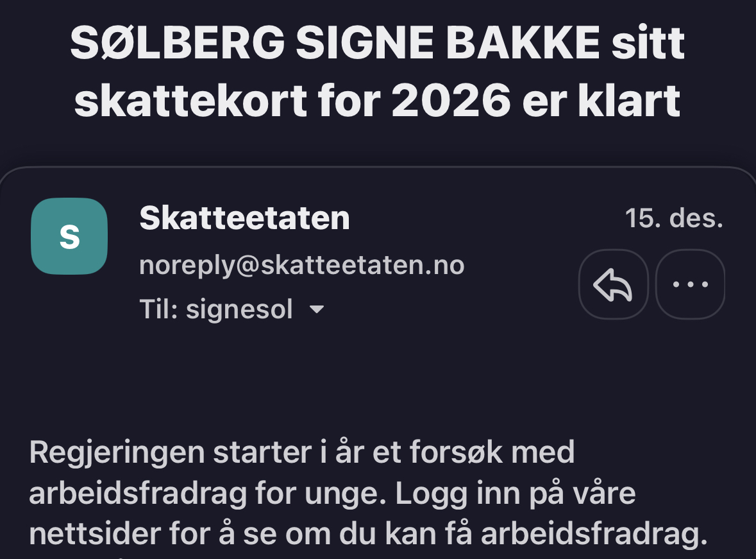Expand recipient details with the small arrow

[x=316, y=310]
